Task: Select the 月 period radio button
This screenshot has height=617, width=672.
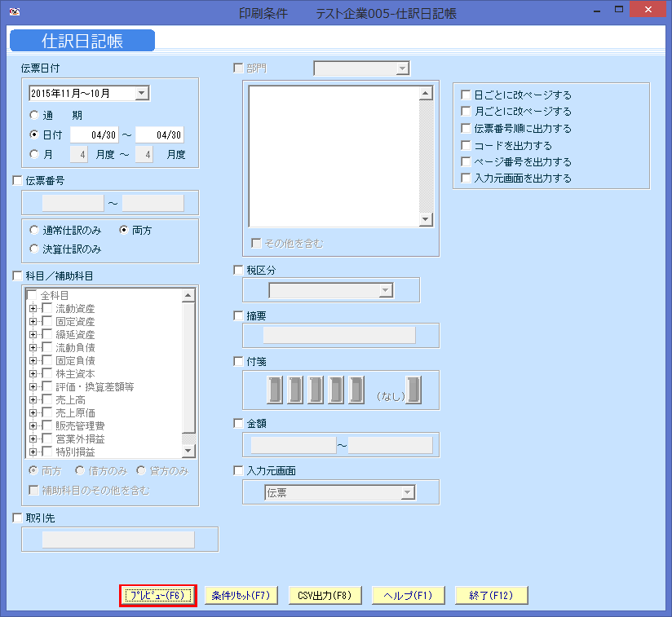Action: coord(33,152)
